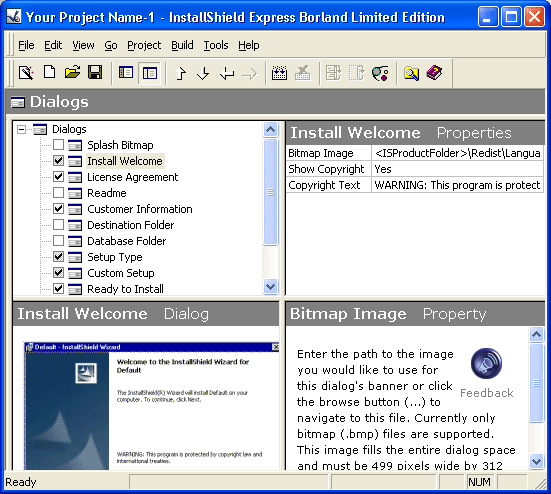Click the grayed forward arrow icon

(x=250, y=74)
